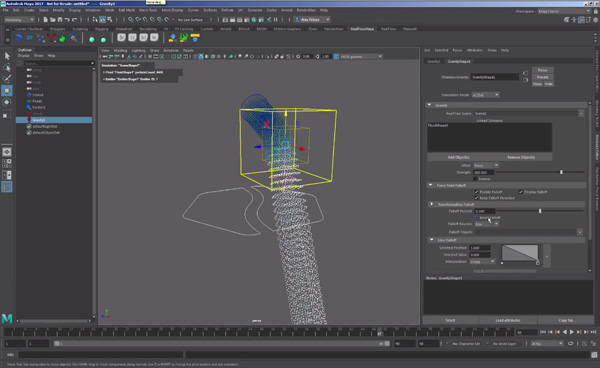Click the Add Object(s) button
Screen dimensions: 600x368
point(458,157)
